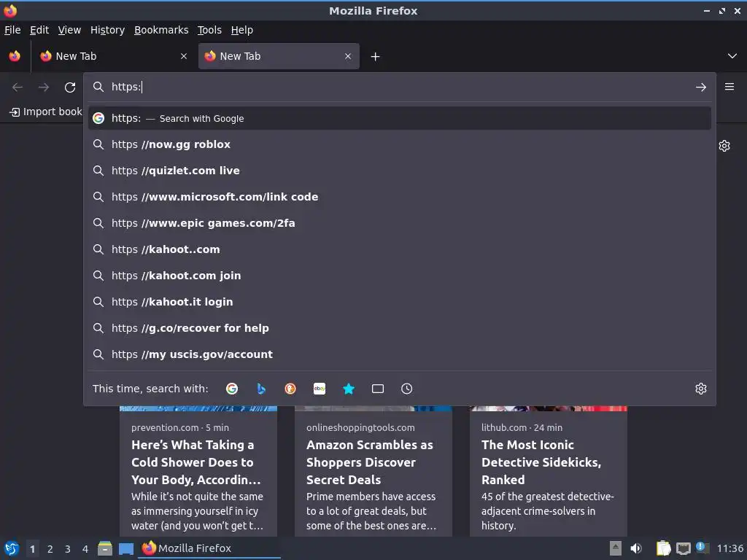The width and height of the screenshot is (747, 560).
Task: Open the Firefox application hamburger menu
Action: coord(729,87)
